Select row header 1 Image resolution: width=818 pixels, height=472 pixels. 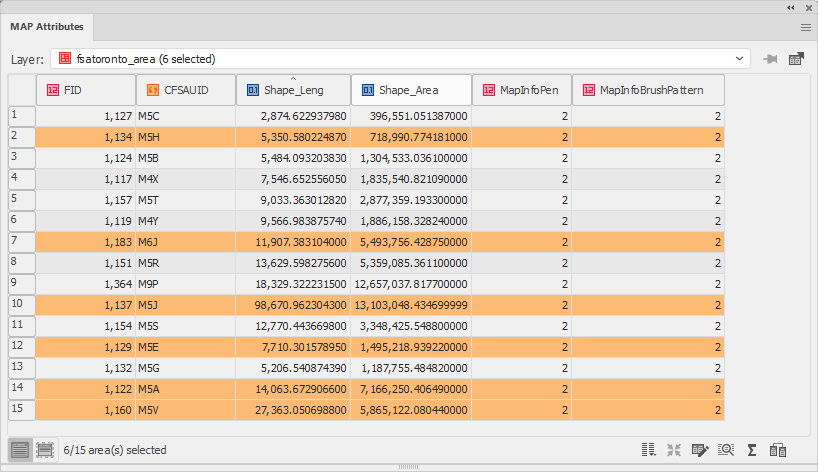(22, 116)
